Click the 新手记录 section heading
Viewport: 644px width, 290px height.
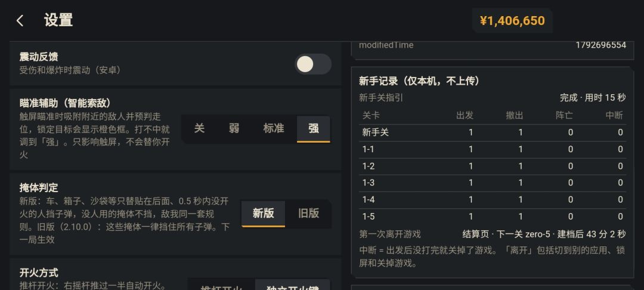(419, 81)
